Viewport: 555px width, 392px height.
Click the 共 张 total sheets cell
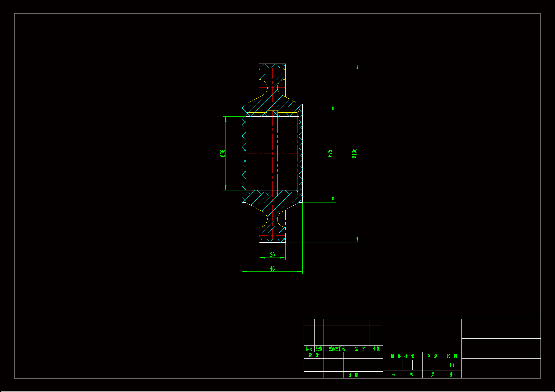402,374
